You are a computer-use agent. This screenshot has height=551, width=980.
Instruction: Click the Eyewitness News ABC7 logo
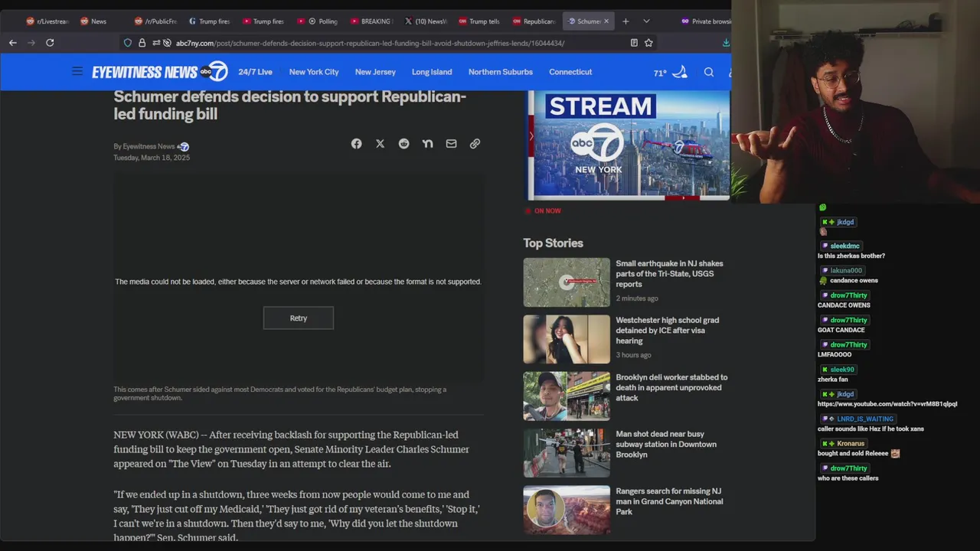(x=160, y=71)
